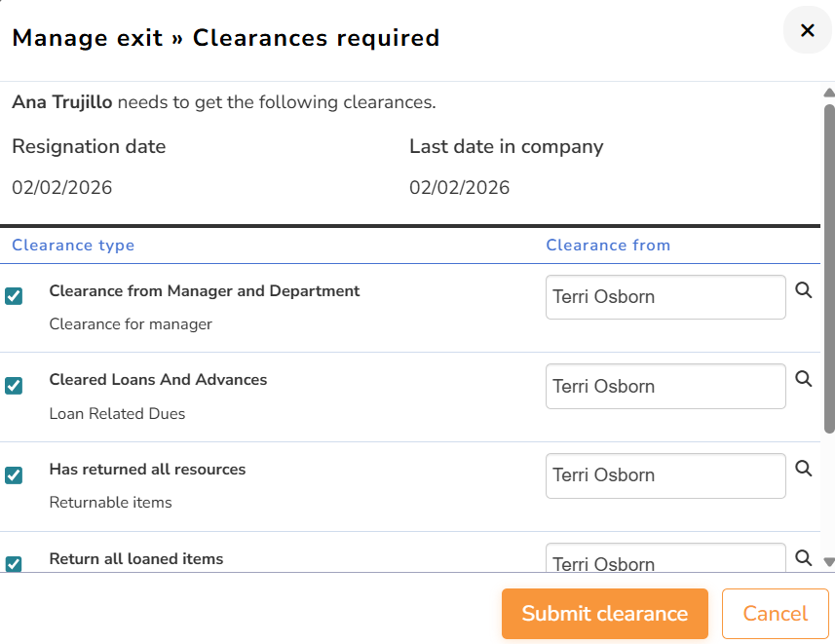Toggle Has returned all resources checkbox
Image resolution: width=835 pixels, height=644 pixels.
(14, 475)
